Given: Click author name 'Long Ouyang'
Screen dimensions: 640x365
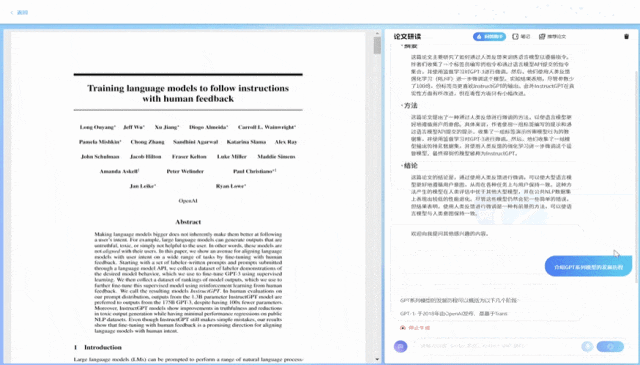Looking at the screenshot, I should pyautogui.click(x=98, y=127).
